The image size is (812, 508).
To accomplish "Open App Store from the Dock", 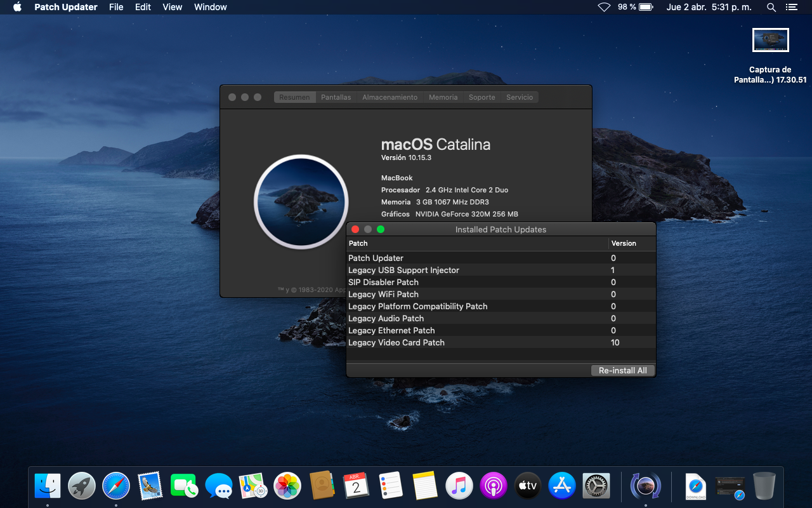I will (x=562, y=486).
